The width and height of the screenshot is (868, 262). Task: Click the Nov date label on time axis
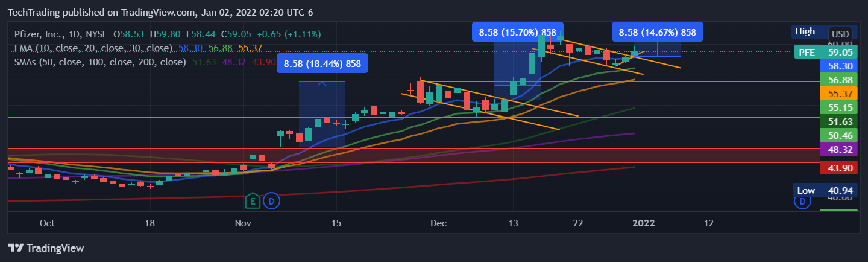243,223
